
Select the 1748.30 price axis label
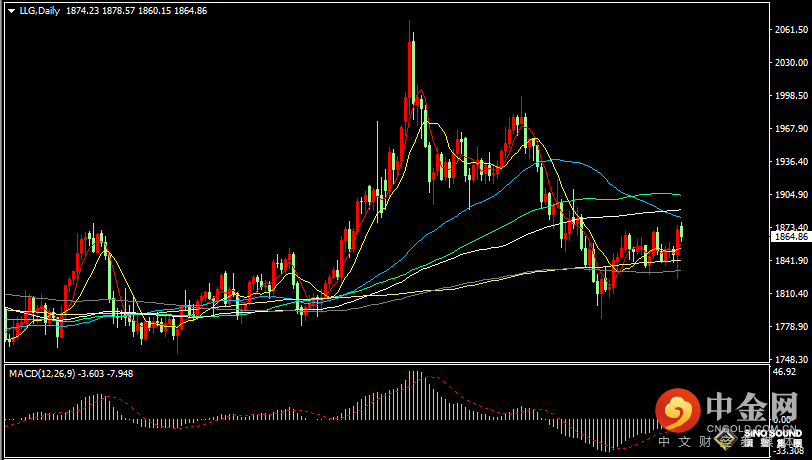[791, 359]
